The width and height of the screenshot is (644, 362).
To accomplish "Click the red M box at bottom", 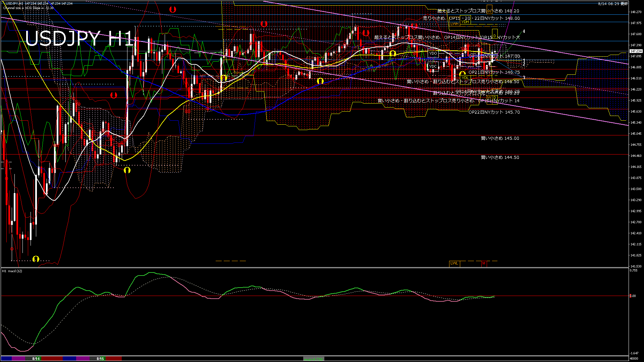I will 484,263.
